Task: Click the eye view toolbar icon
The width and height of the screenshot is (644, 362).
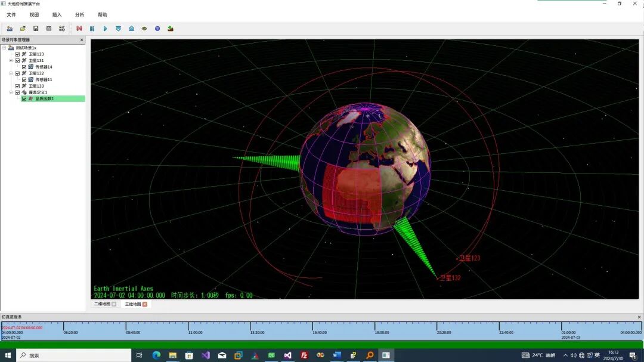Action: coord(144,29)
